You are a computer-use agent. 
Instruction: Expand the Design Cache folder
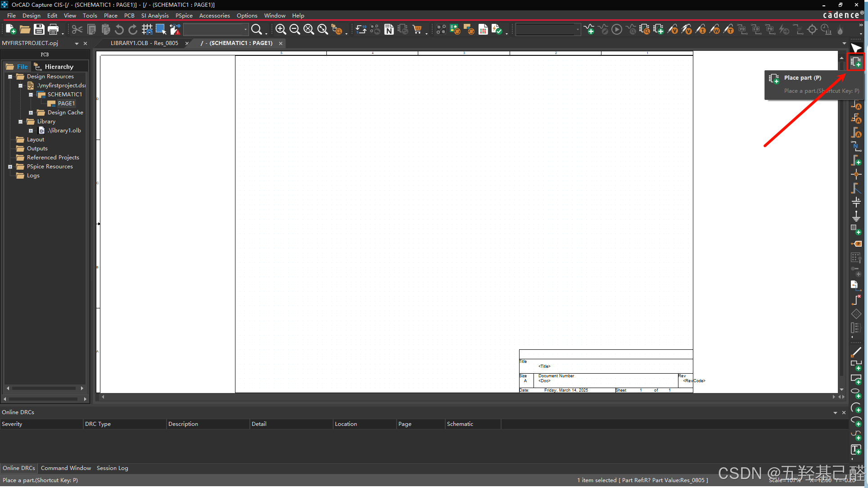(x=31, y=113)
